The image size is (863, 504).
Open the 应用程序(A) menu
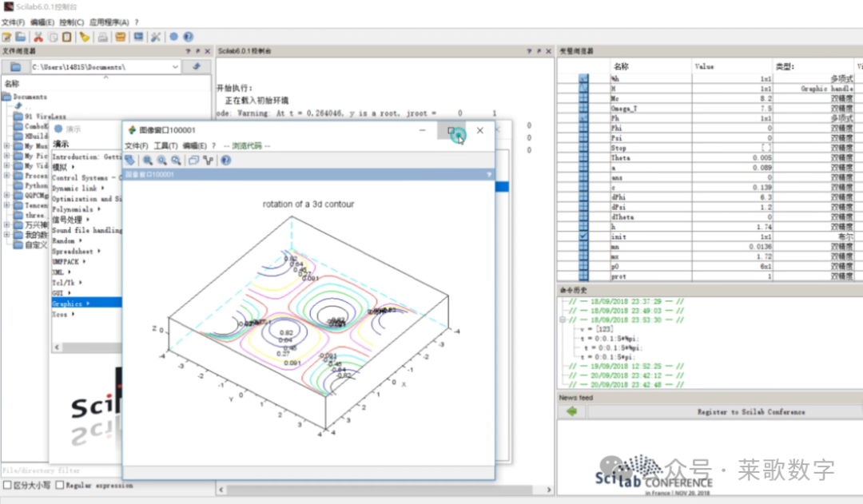[x=109, y=22]
